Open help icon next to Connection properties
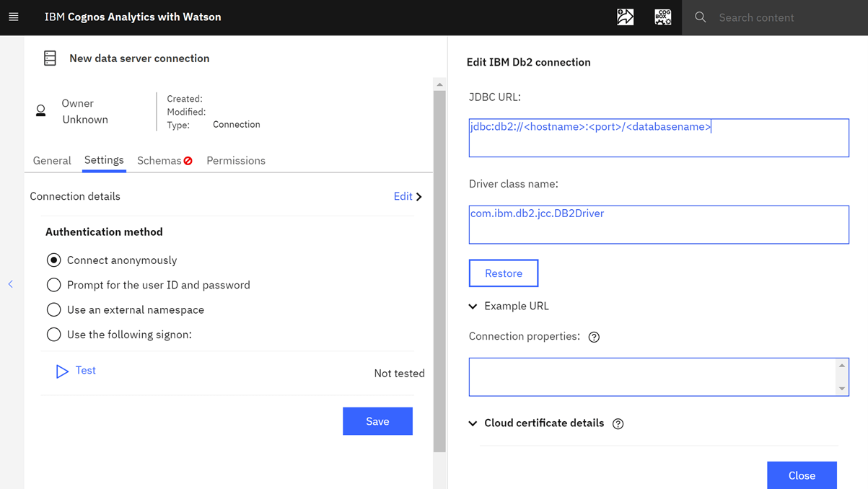This screenshot has width=868, height=489. (594, 337)
